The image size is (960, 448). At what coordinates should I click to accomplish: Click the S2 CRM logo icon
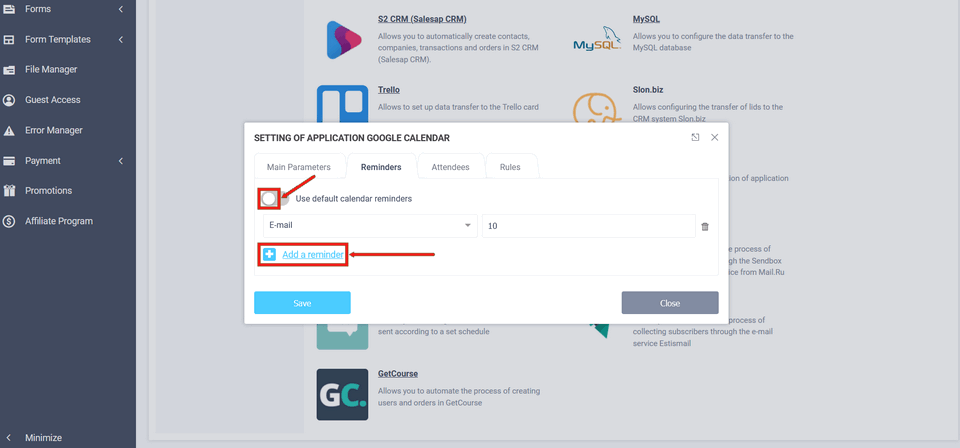pyautogui.click(x=342, y=40)
